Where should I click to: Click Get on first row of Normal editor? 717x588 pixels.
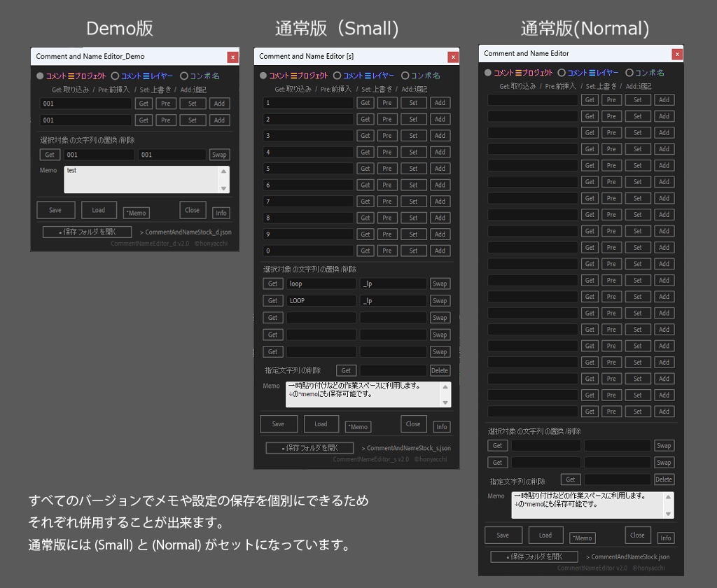(x=590, y=100)
